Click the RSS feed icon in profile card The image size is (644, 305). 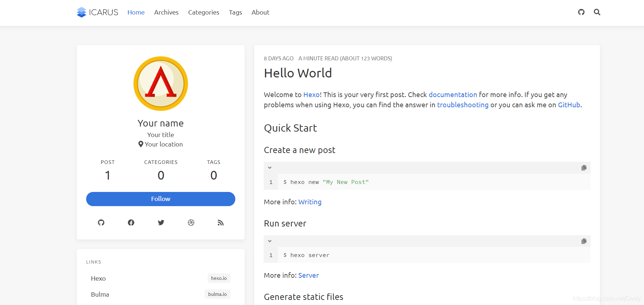click(x=221, y=222)
